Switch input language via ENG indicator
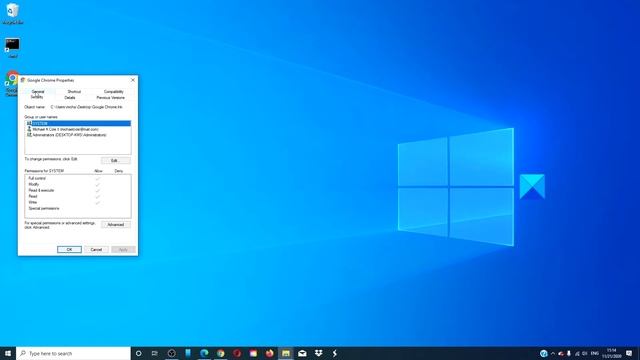Screen dimensions: 640x360 tap(595, 353)
